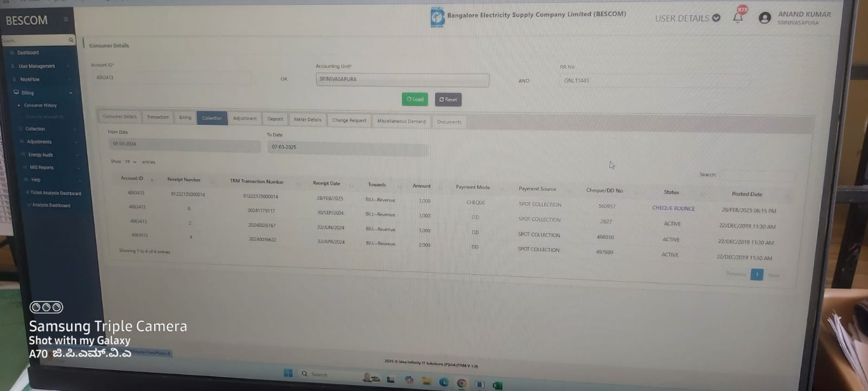Open the Show entries count dropdown
This screenshot has height=391, width=868.
(130, 162)
